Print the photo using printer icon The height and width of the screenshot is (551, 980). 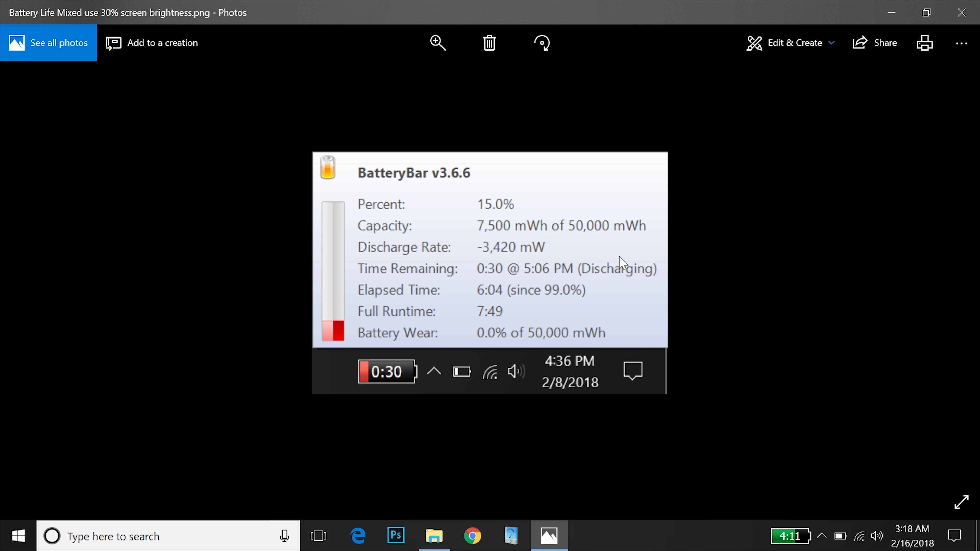coord(925,43)
